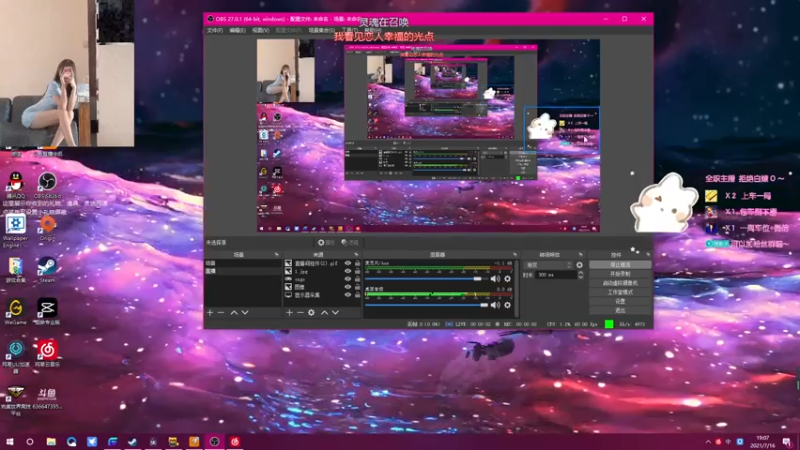The height and width of the screenshot is (450, 800).
Task: Mute the microphone/Aux speaker icon
Action: point(494,279)
